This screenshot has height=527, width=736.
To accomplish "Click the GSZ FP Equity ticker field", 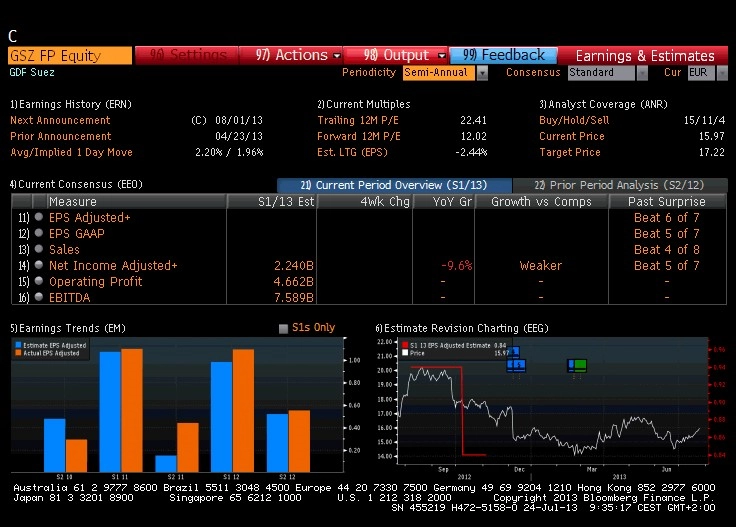I will tap(70, 55).
